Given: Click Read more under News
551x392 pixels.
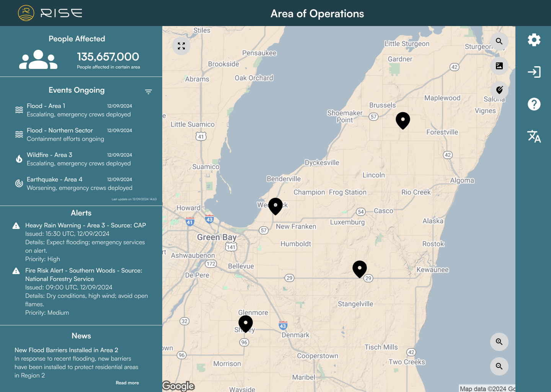Looking at the screenshot, I should pyautogui.click(x=127, y=383).
